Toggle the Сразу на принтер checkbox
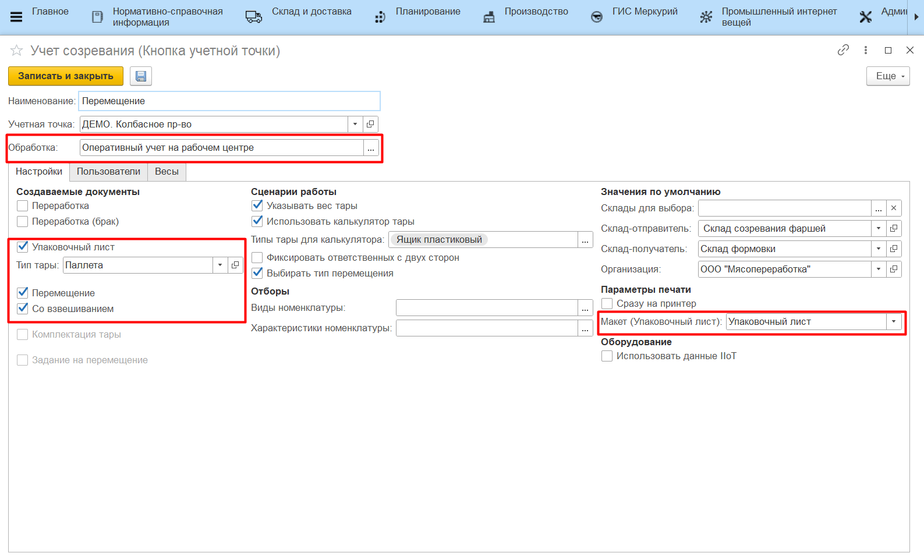 click(x=607, y=303)
